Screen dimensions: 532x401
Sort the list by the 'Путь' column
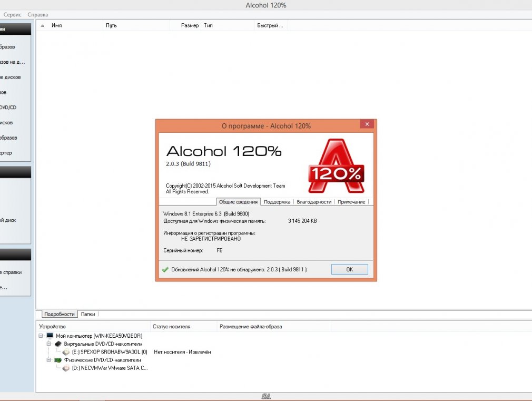pos(136,25)
